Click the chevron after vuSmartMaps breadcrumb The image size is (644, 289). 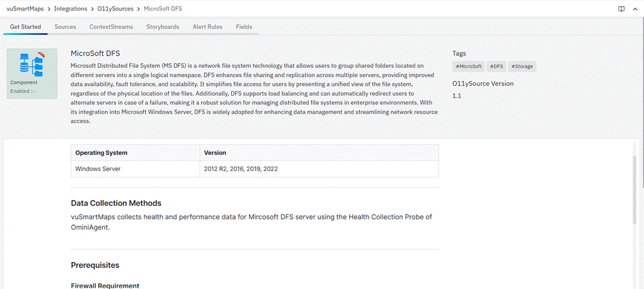click(49, 9)
